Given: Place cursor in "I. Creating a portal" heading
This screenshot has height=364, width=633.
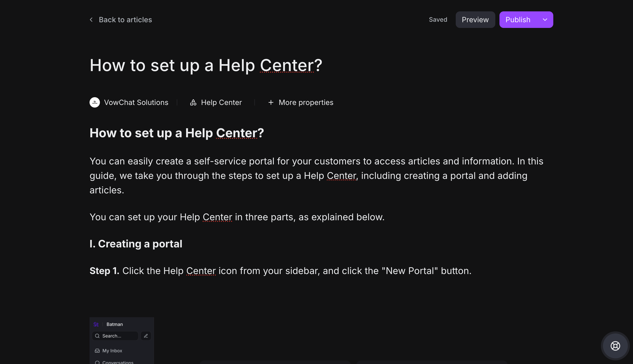Looking at the screenshot, I should [x=136, y=244].
